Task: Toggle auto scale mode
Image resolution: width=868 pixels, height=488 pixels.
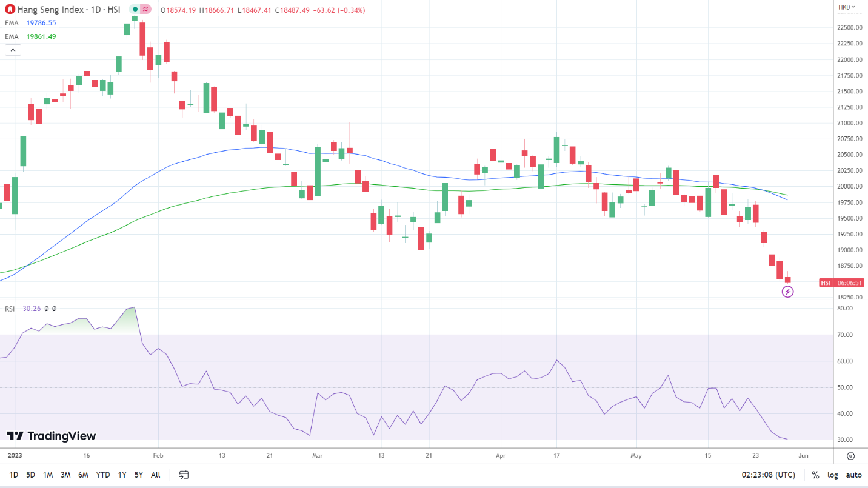Action: pyautogui.click(x=853, y=475)
